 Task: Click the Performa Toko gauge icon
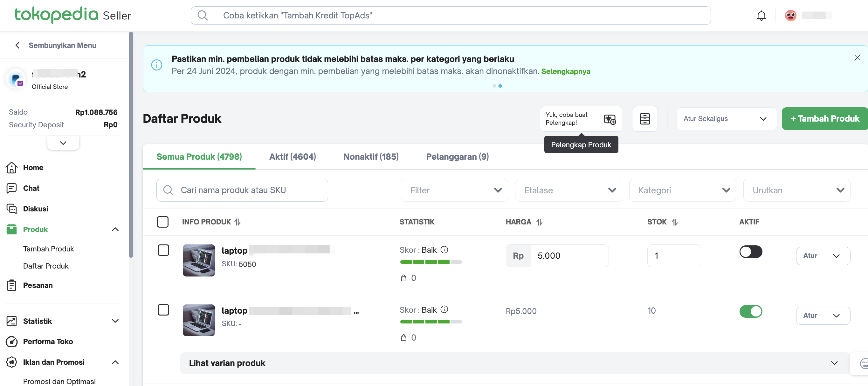pyautogui.click(x=11, y=341)
